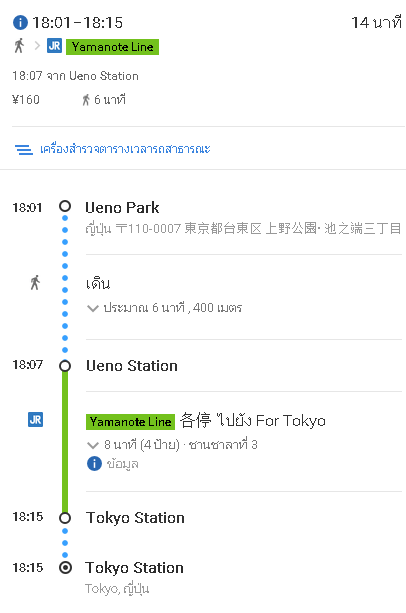Open the schedule explorer list icon

click(23, 149)
